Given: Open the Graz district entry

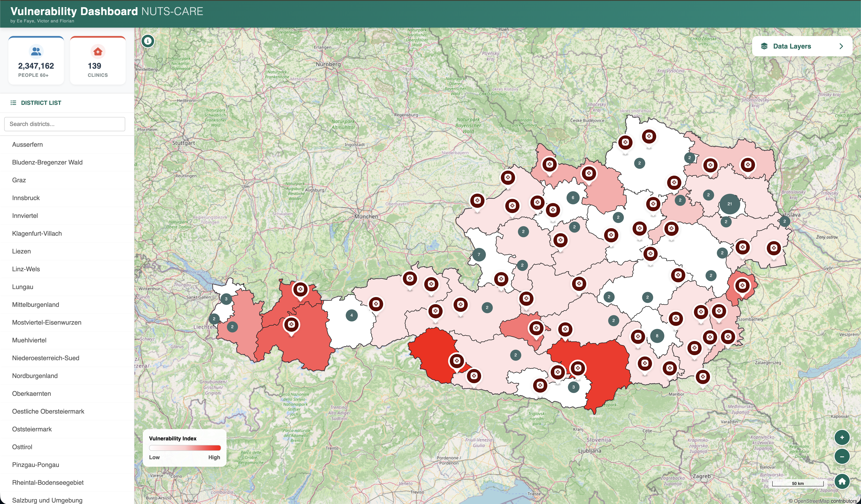Looking at the screenshot, I should pyautogui.click(x=19, y=180).
